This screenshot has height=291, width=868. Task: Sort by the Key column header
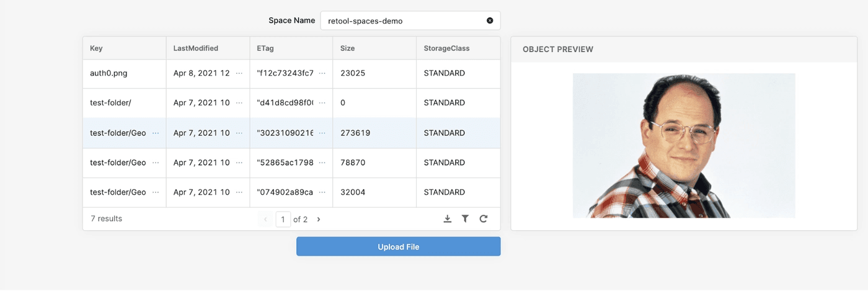tap(97, 48)
